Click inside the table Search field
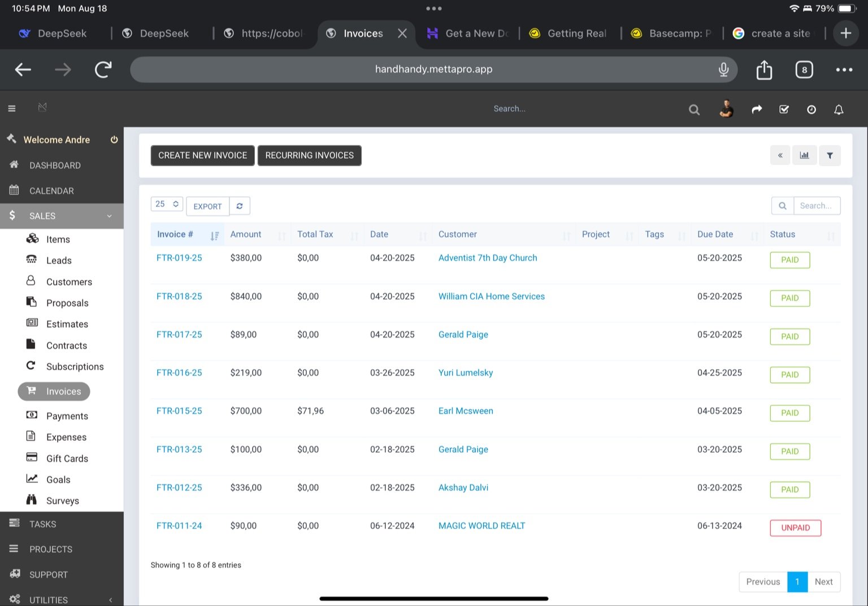Screen dimensions: 868x606 [817, 205]
